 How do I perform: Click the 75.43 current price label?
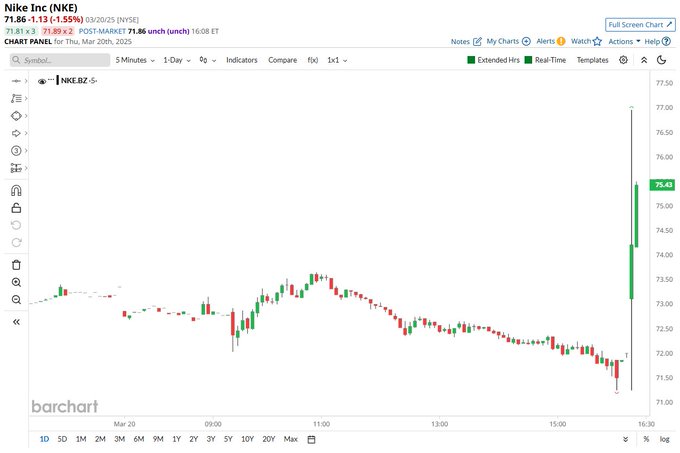point(663,185)
